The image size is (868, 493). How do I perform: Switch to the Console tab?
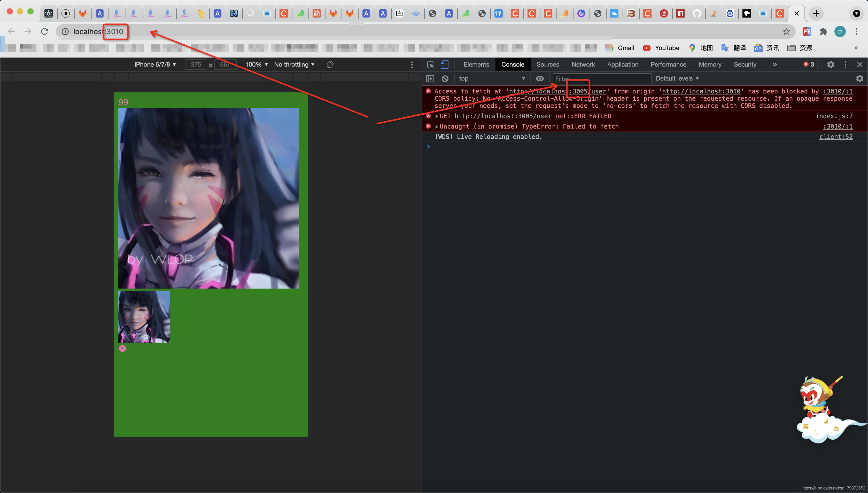513,64
